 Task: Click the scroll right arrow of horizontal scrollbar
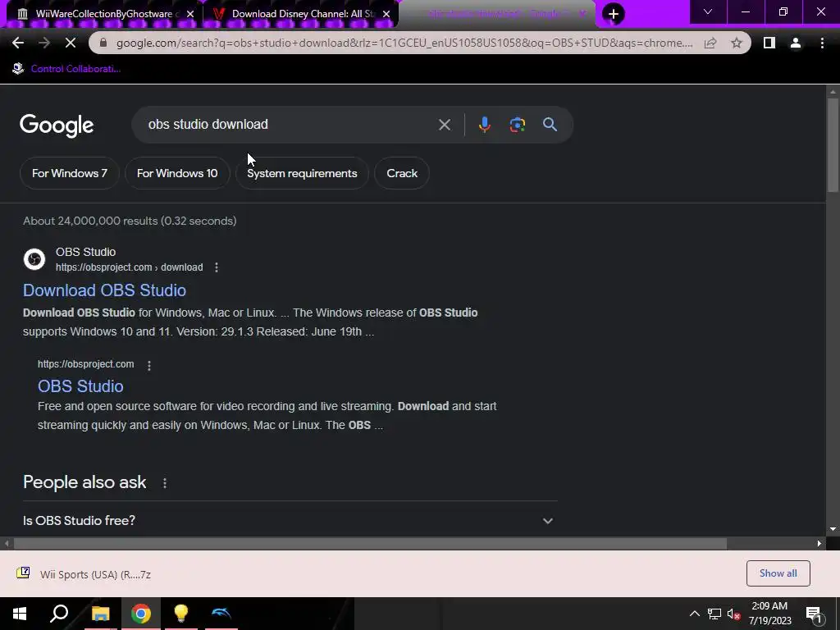coord(819,543)
